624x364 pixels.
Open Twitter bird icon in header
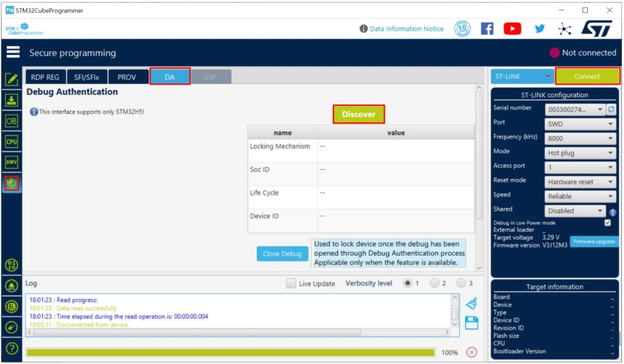coord(540,29)
